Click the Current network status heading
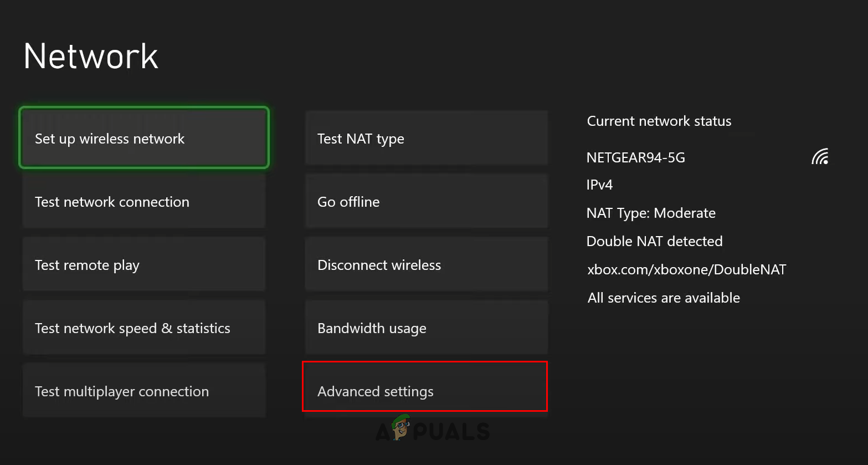This screenshot has width=868, height=465. (659, 121)
